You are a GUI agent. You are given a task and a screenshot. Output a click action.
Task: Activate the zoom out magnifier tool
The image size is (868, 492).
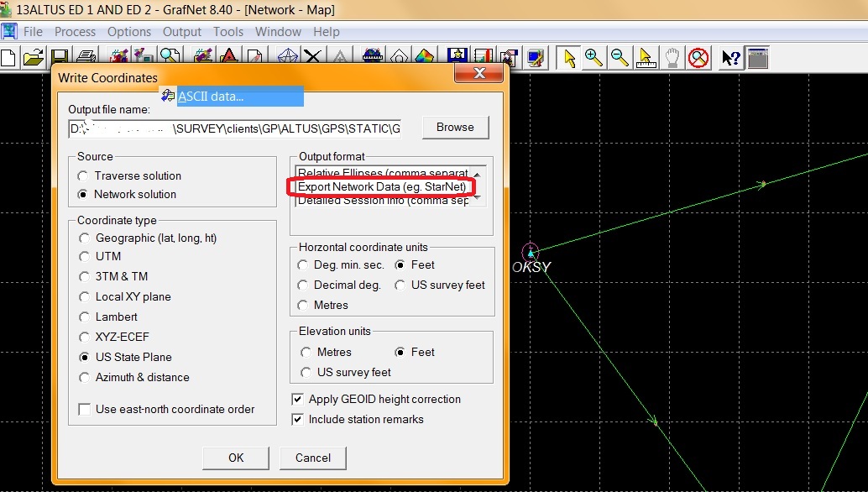(x=620, y=57)
